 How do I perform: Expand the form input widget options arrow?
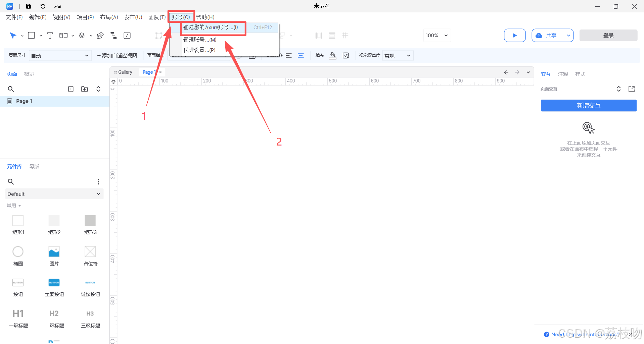(x=73, y=36)
